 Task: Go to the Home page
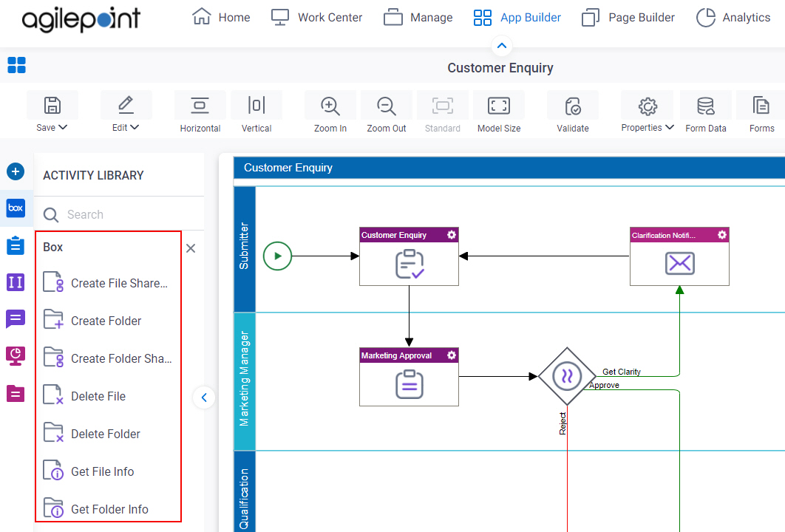(x=221, y=17)
